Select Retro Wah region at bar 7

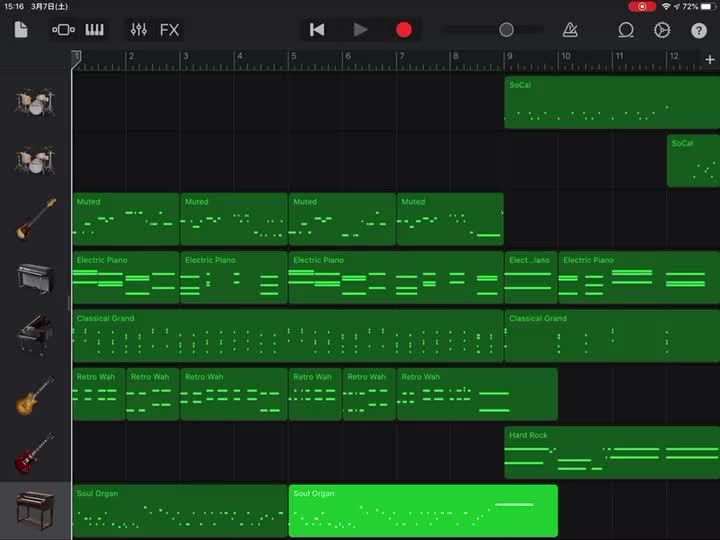478,394
